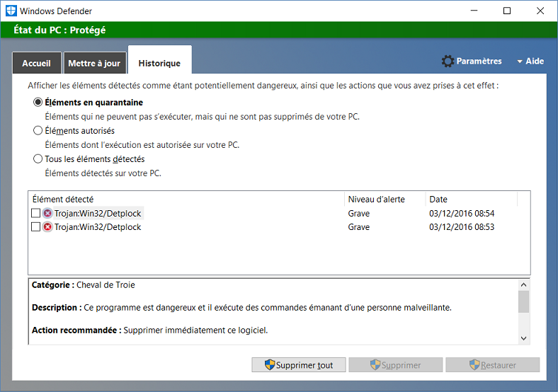The width and height of the screenshot is (558, 392).
Task: Click the Restaurer button
Action: pos(493,365)
